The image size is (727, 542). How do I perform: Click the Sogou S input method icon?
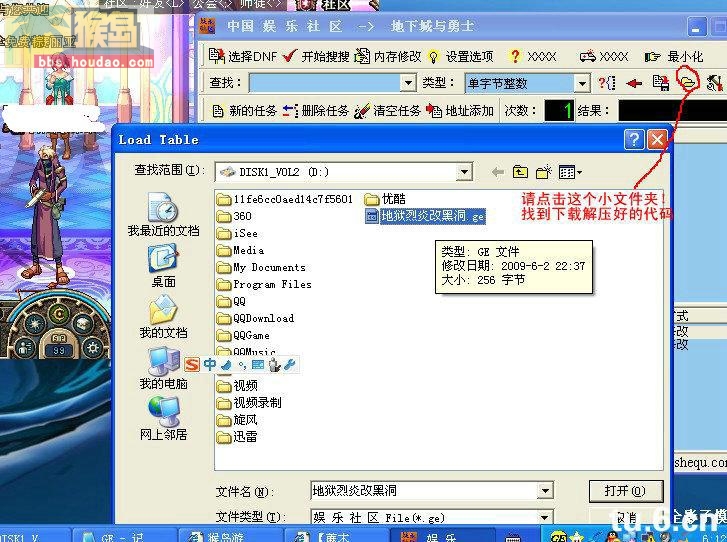191,364
